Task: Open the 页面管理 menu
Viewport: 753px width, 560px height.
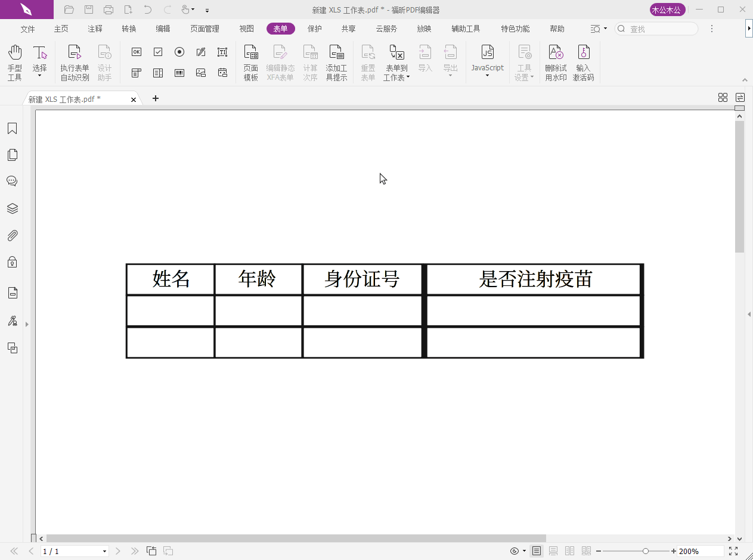Action: tap(204, 28)
